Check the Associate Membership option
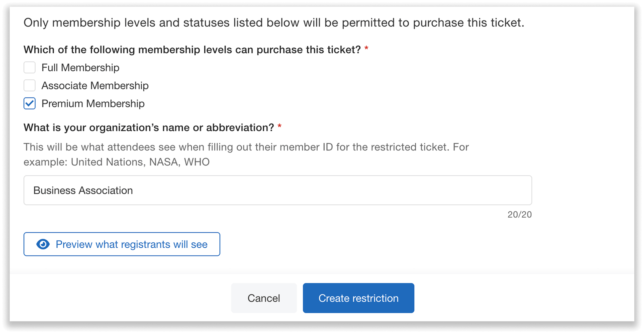Viewport: 644px width, 334px height. click(x=29, y=85)
